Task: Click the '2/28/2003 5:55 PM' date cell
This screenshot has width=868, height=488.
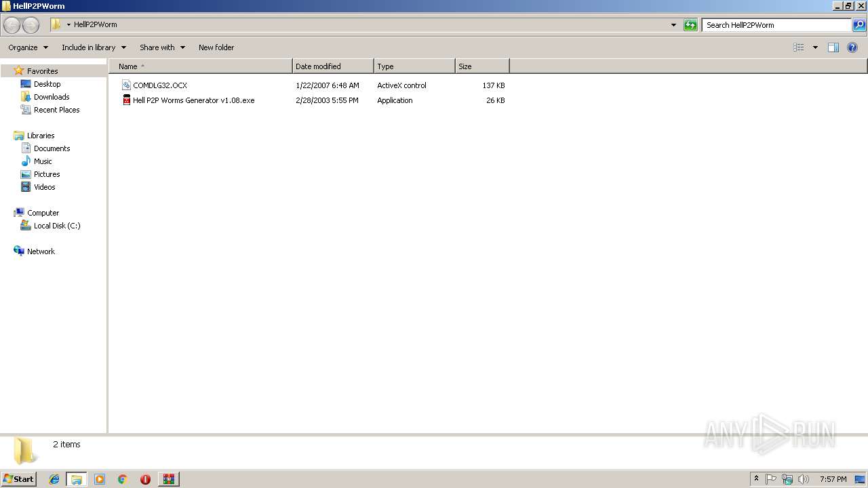Action: [x=327, y=100]
